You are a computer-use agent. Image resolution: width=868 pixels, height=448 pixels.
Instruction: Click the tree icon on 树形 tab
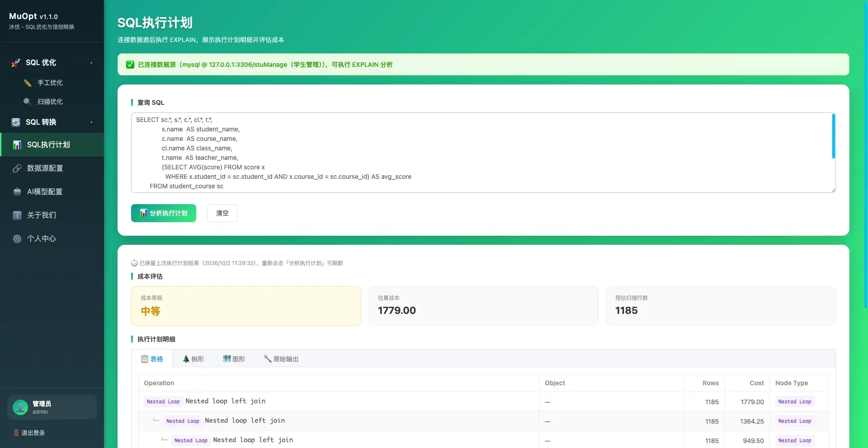pos(186,359)
